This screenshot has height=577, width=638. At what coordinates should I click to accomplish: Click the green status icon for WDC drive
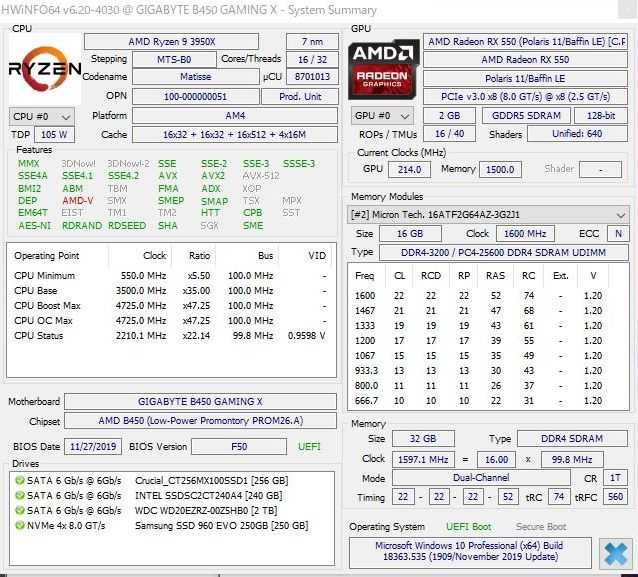click(20, 511)
